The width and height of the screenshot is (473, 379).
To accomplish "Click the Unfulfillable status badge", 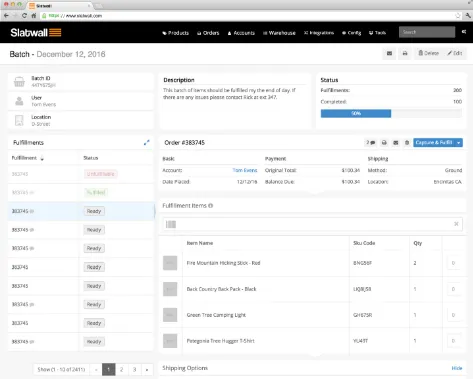I will (x=100, y=174).
